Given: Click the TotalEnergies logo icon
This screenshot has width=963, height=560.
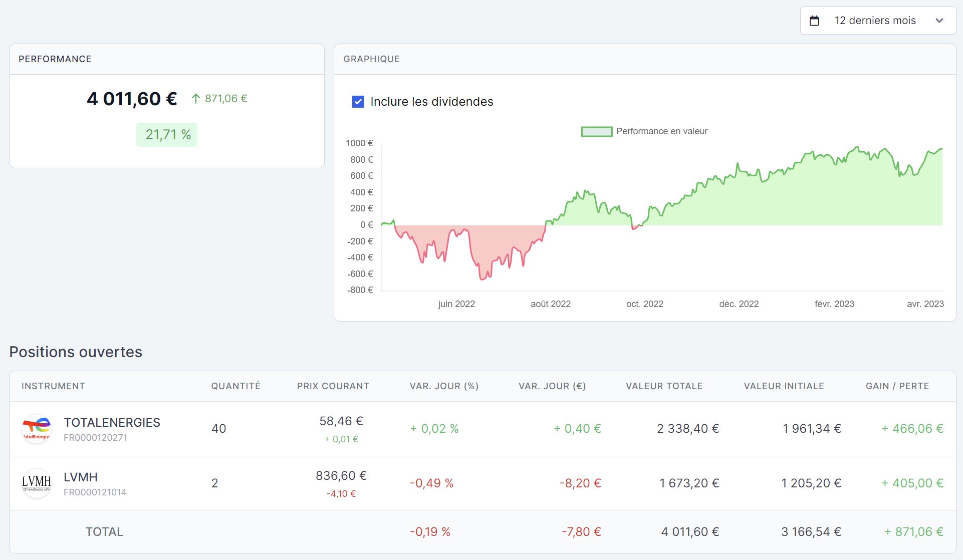Looking at the screenshot, I should [x=37, y=429].
